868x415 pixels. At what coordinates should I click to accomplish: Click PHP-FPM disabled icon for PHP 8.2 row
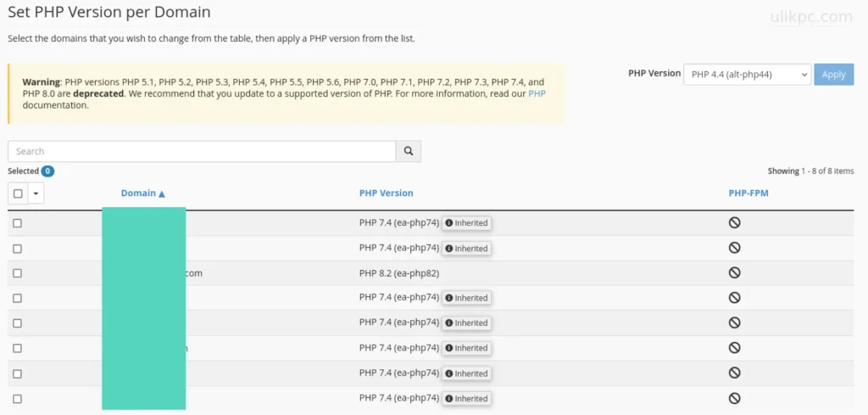click(734, 273)
